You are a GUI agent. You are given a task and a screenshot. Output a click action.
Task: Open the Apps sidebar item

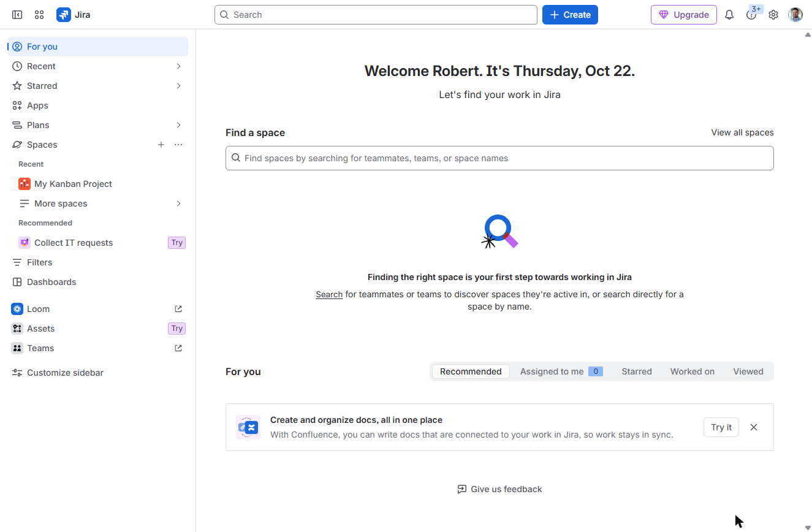(97, 105)
